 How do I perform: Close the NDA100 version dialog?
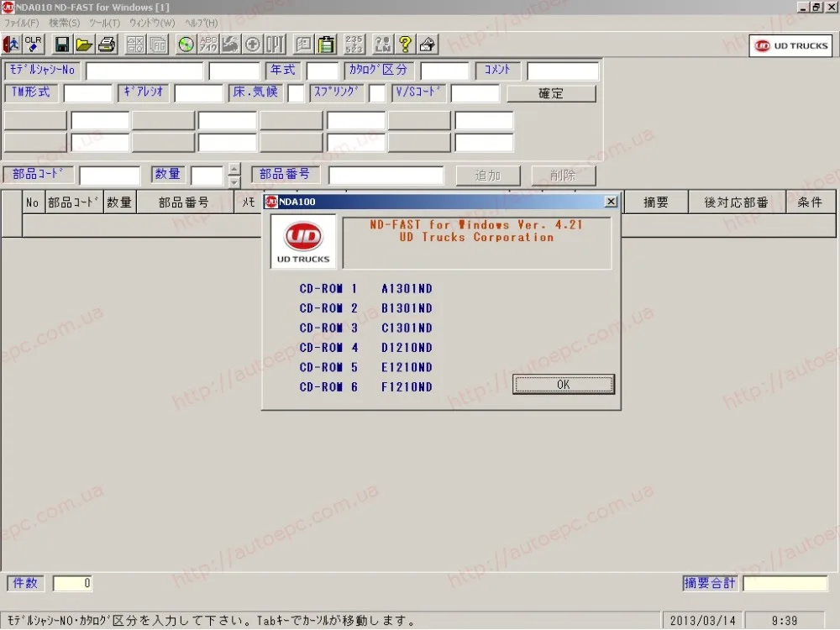click(611, 202)
